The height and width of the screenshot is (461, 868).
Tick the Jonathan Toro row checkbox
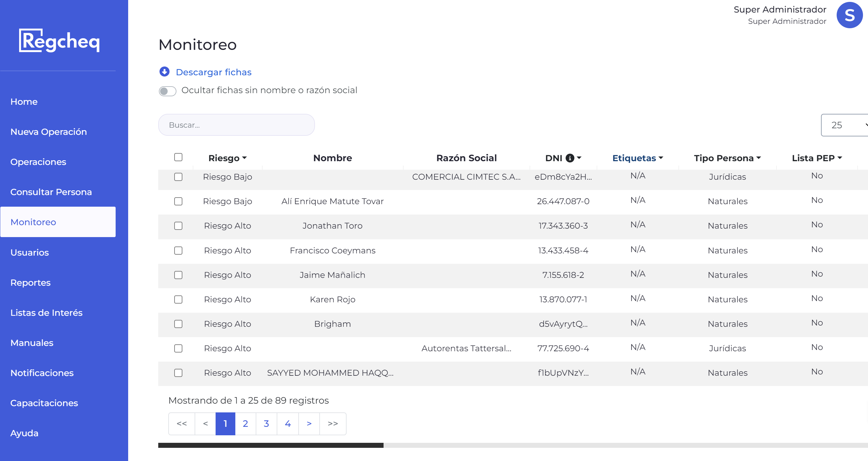178,225
